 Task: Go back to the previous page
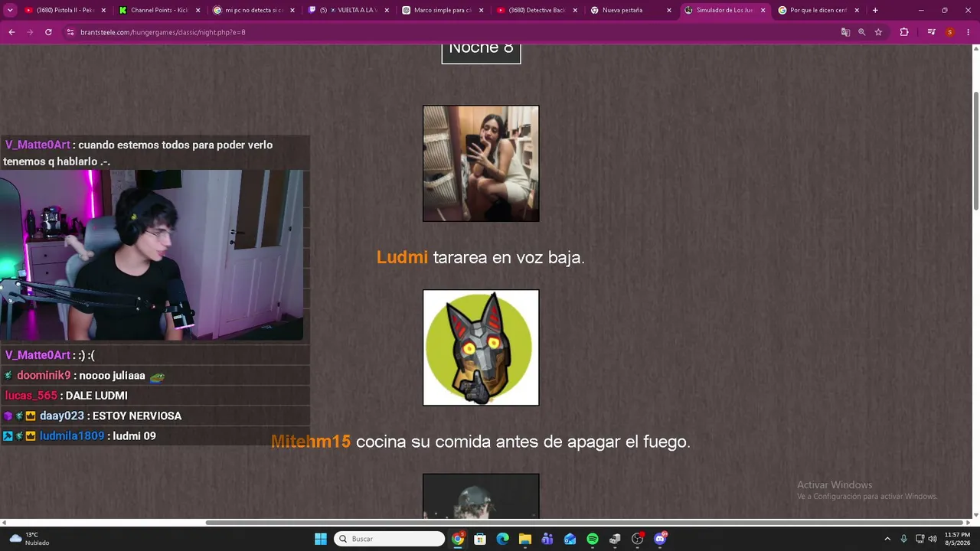tap(11, 32)
